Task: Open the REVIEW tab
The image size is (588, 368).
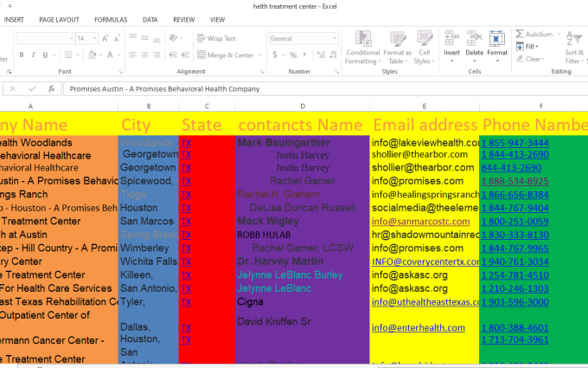Action: pos(183,20)
